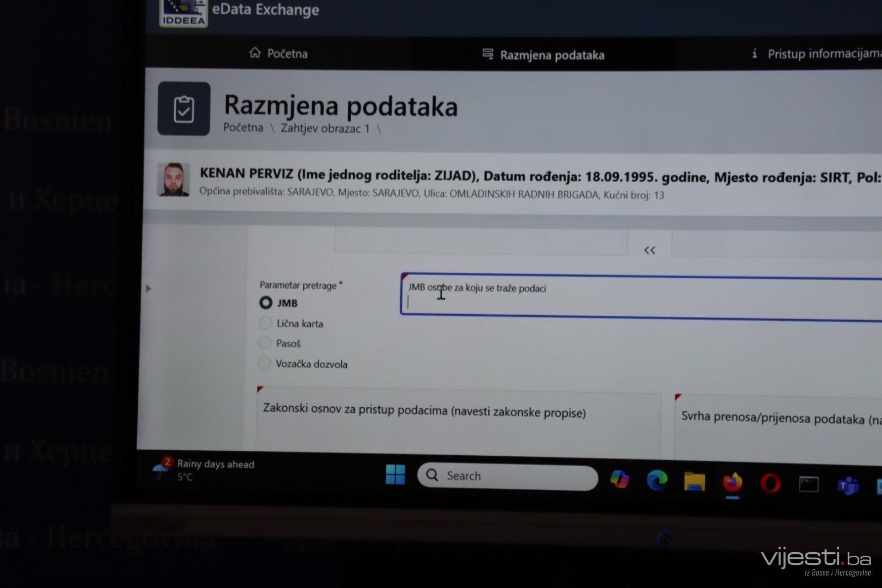Open Microsoft Teams from taskbar
The height and width of the screenshot is (588, 882).
[x=848, y=486]
